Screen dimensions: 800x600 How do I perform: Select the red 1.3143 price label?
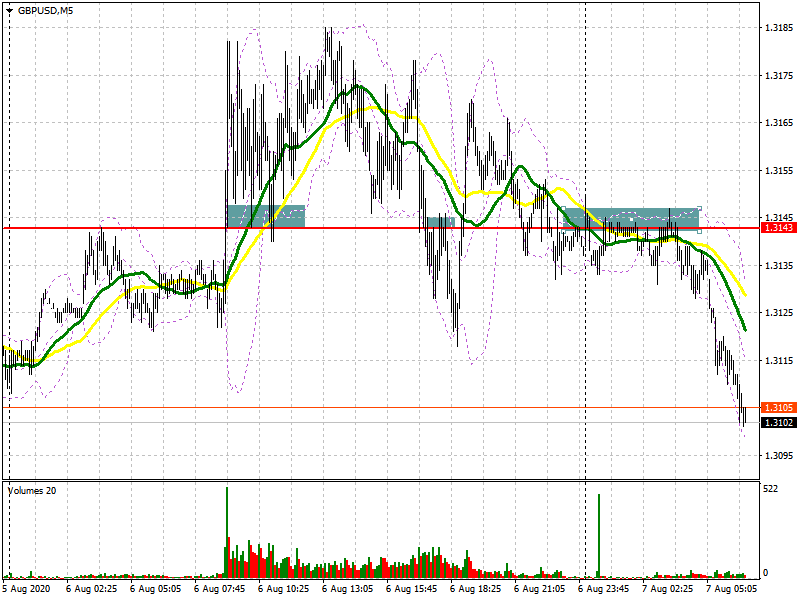(779, 228)
